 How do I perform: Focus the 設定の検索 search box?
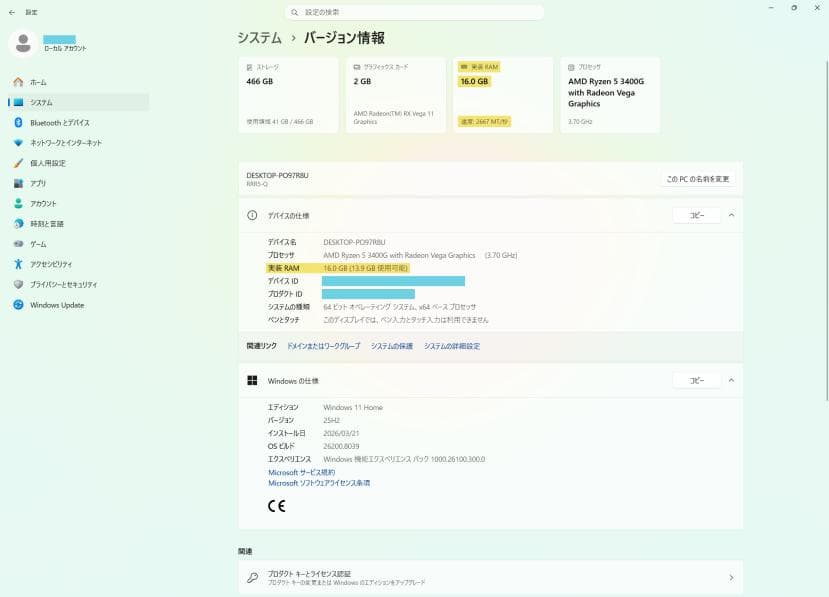click(x=414, y=12)
